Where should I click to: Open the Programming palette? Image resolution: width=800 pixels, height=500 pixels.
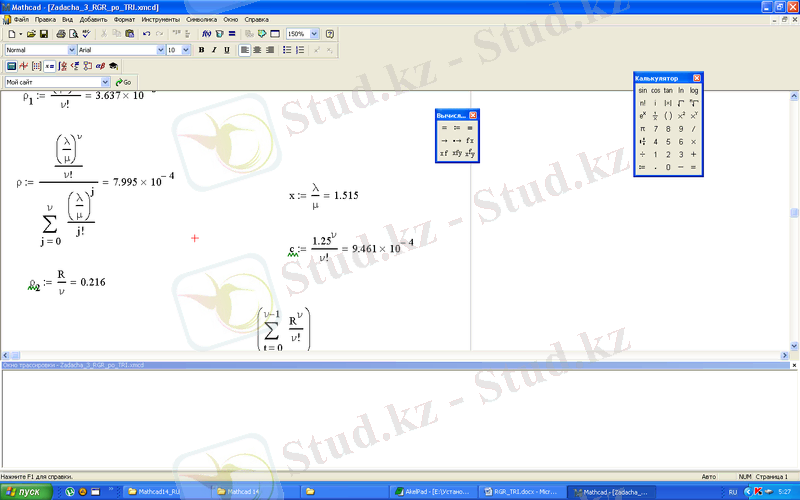click(x=88, y=66)
